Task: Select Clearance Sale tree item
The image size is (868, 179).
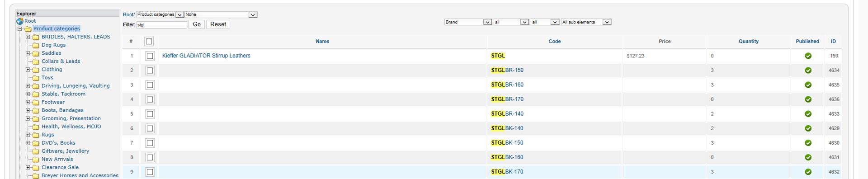Action: [x=60, y=167]
